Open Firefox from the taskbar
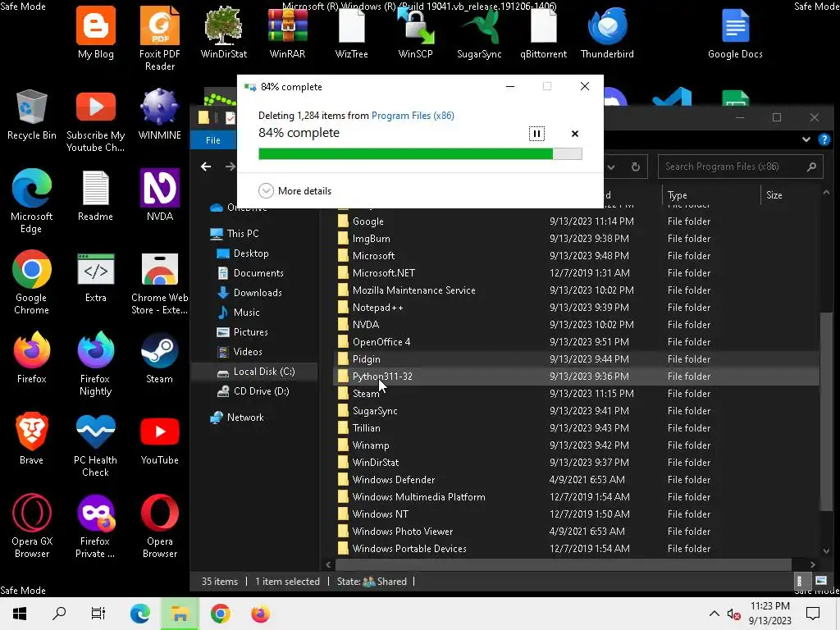840x630 pixels. [261, 614]
